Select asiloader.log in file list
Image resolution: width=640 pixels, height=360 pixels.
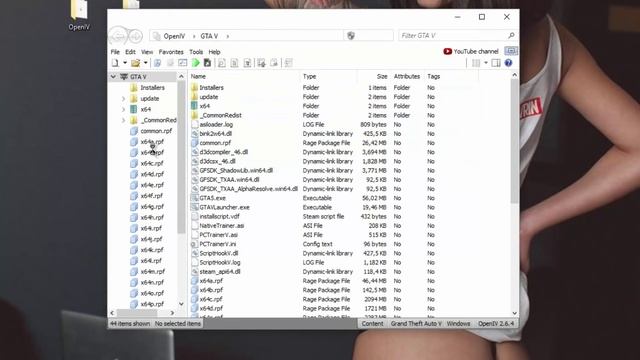click(216, 124)
